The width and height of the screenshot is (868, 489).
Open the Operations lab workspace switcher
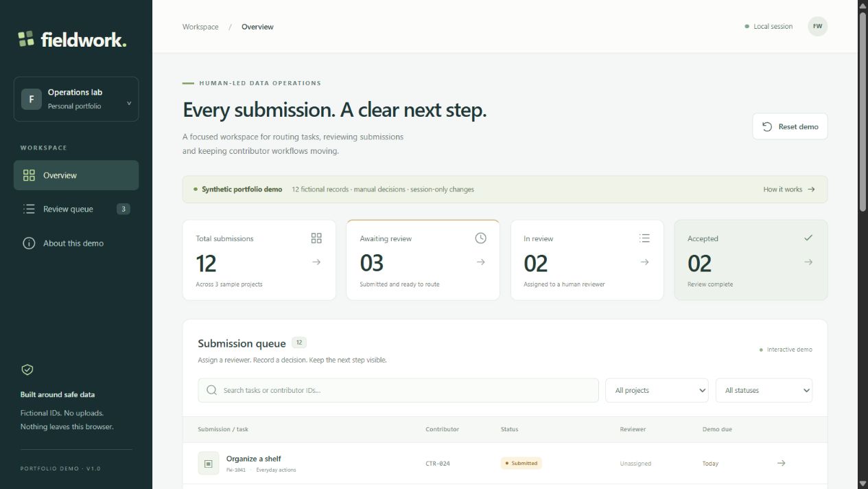(x=76, y=99)
